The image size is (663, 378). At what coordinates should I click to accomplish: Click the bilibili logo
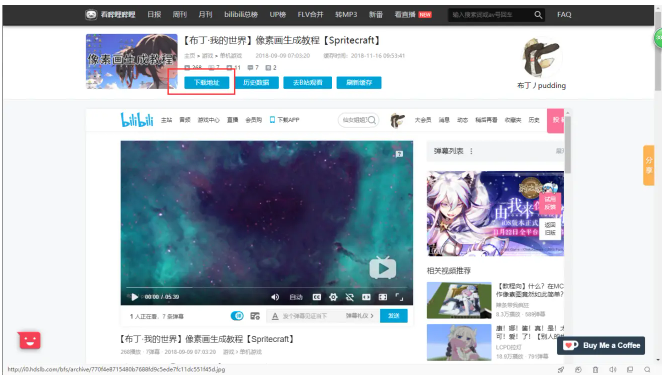137,120
